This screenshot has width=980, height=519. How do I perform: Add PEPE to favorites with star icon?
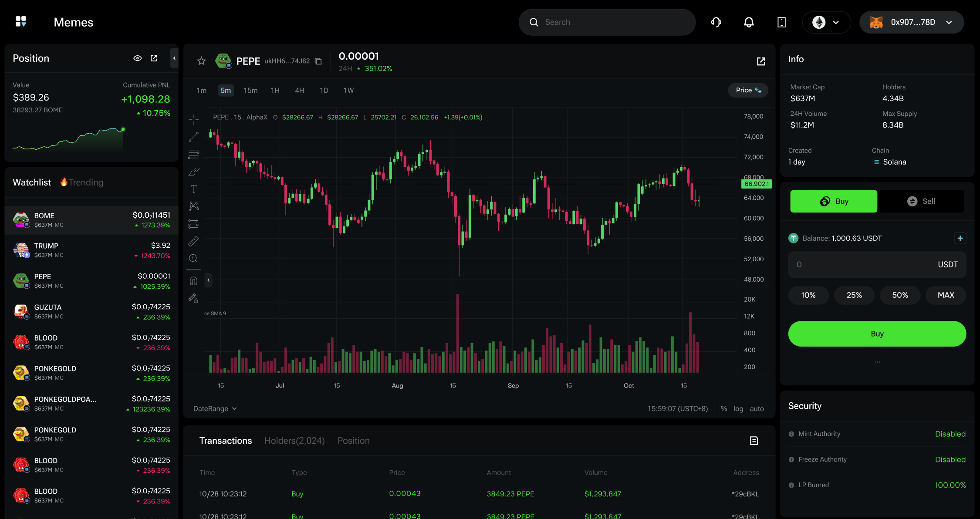pyautogui.click(x=201, y=61)
